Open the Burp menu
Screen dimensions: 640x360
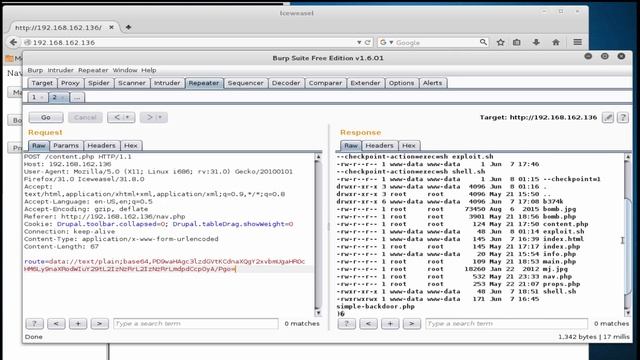tap(35, 70)
